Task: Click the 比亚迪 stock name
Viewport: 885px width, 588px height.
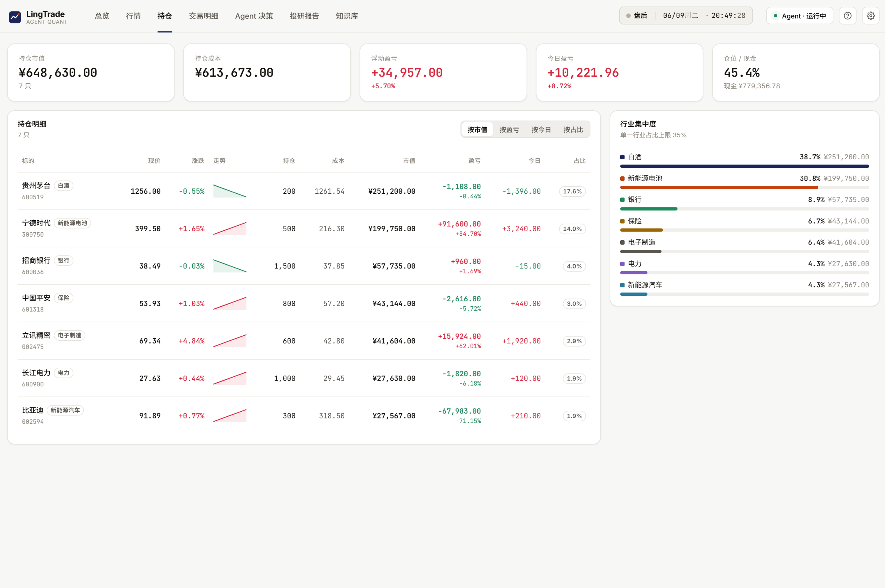Action: pos(33,410)
